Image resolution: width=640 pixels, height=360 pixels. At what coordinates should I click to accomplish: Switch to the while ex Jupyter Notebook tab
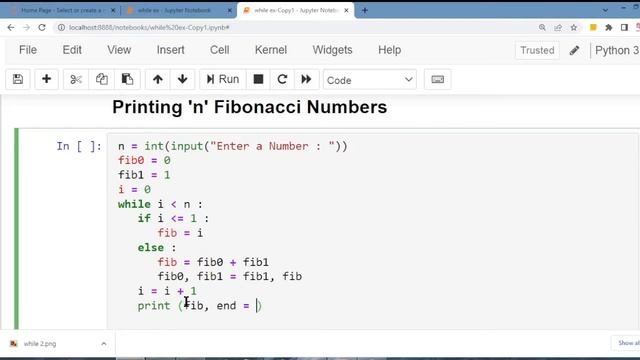pyautogui.click(x=174, y=10)
